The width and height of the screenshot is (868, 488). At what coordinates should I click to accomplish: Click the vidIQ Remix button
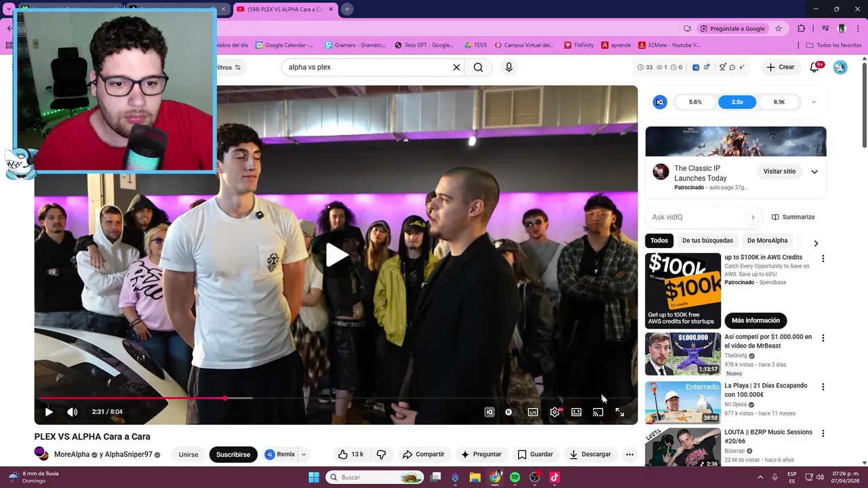(x=280, y=454)
